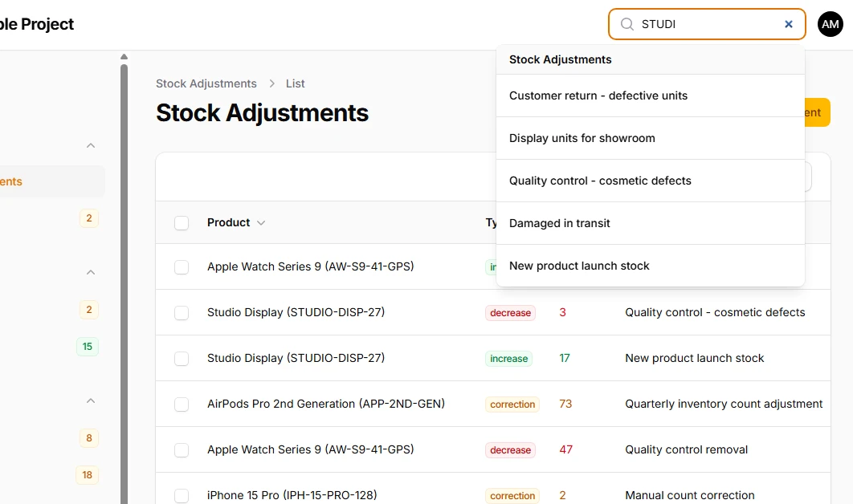The width and height of the screenshot is (853, 504).
Task: Open result Customer return - defective units
Action: [x=650, y=96]
